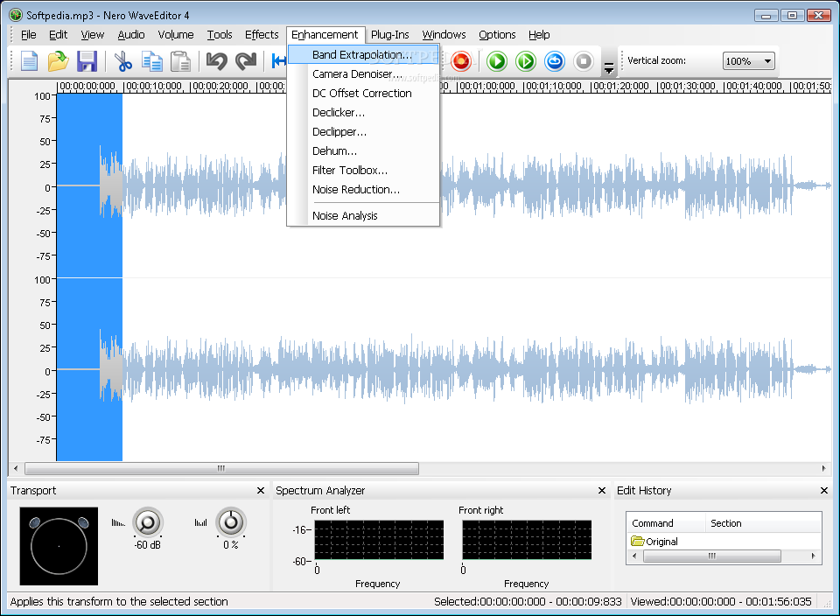Close the Edit History panel
Image resolution: width=840 pixels, height=616 pixels.
pos(824,491)
